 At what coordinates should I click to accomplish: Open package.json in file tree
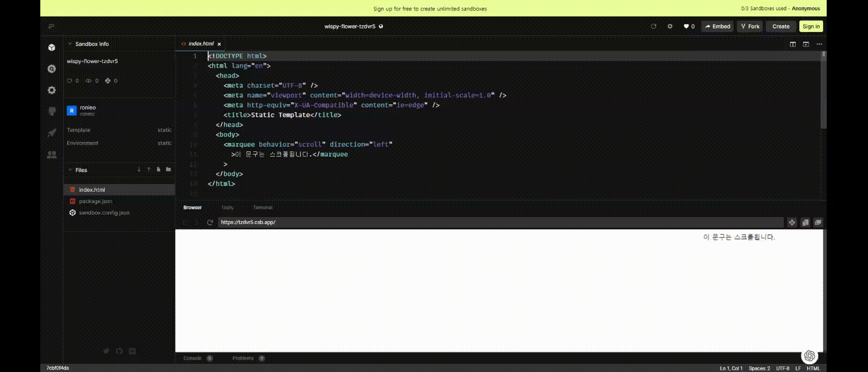click(x=119, y=201)
